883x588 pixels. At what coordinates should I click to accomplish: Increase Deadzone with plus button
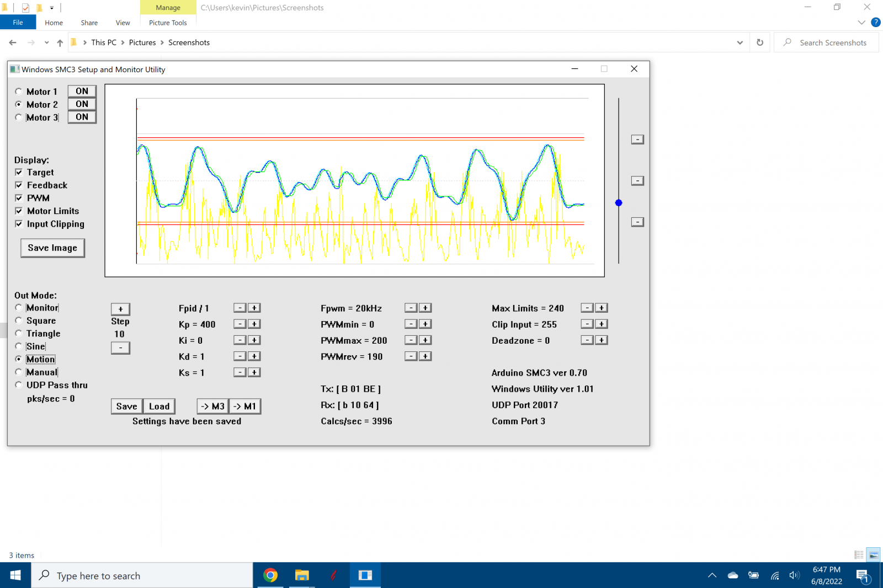(602, 340)
